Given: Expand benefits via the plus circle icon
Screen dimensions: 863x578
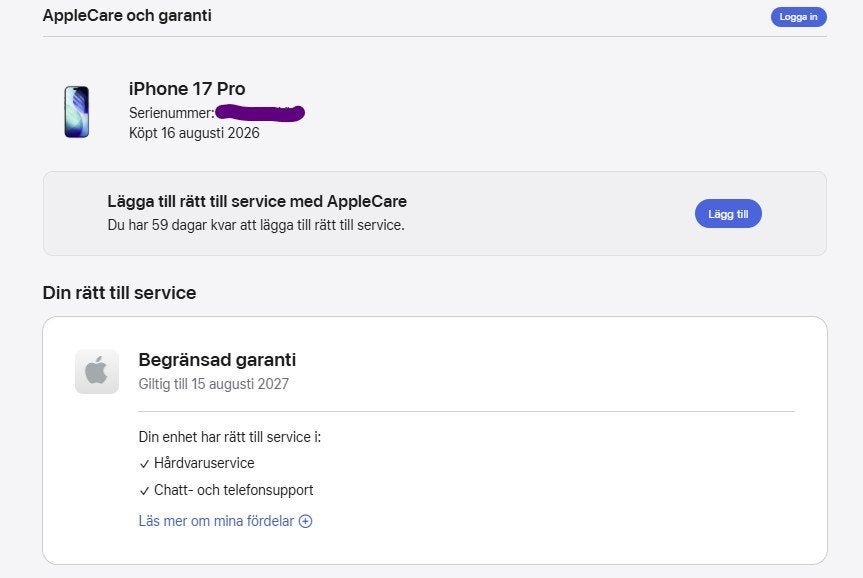Looking at the screenshot, I should [305, 521].
